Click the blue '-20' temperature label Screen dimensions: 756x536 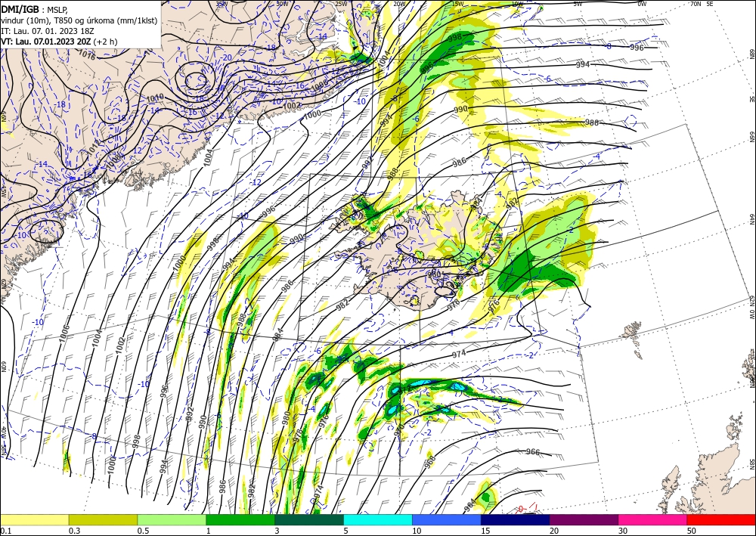click(228, 57)
